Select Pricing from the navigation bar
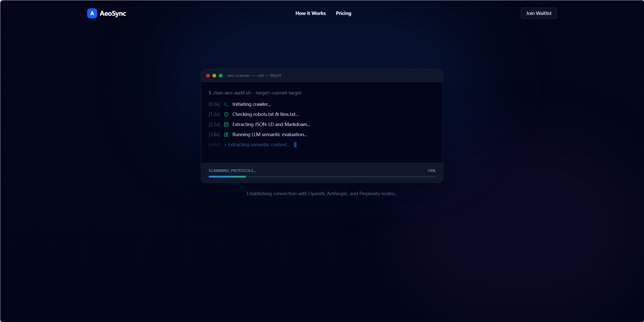644x322 pixels. pyautogui.click(x=343, y=13)
